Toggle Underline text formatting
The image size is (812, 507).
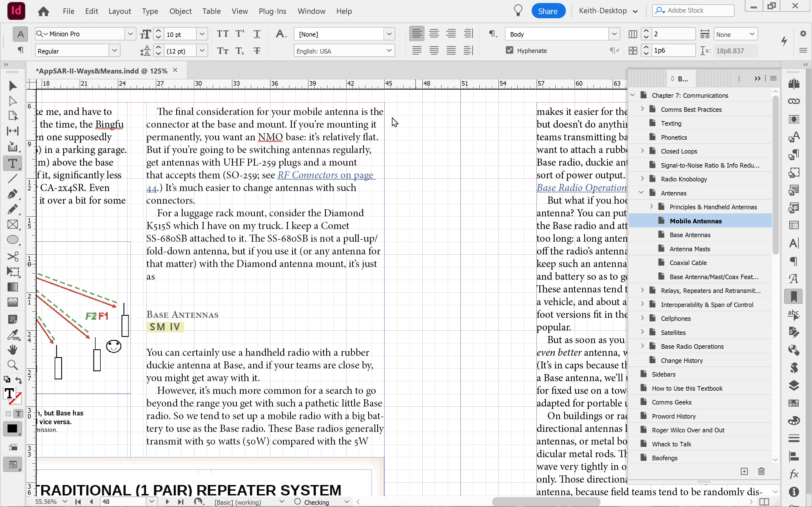pos(257,34)
